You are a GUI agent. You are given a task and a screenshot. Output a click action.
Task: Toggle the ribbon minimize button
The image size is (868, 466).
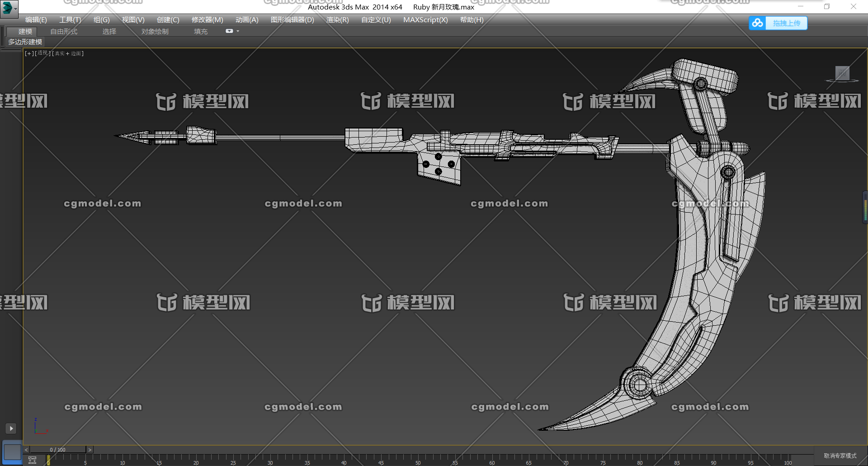pyautogui.click(x=229, y=31)
